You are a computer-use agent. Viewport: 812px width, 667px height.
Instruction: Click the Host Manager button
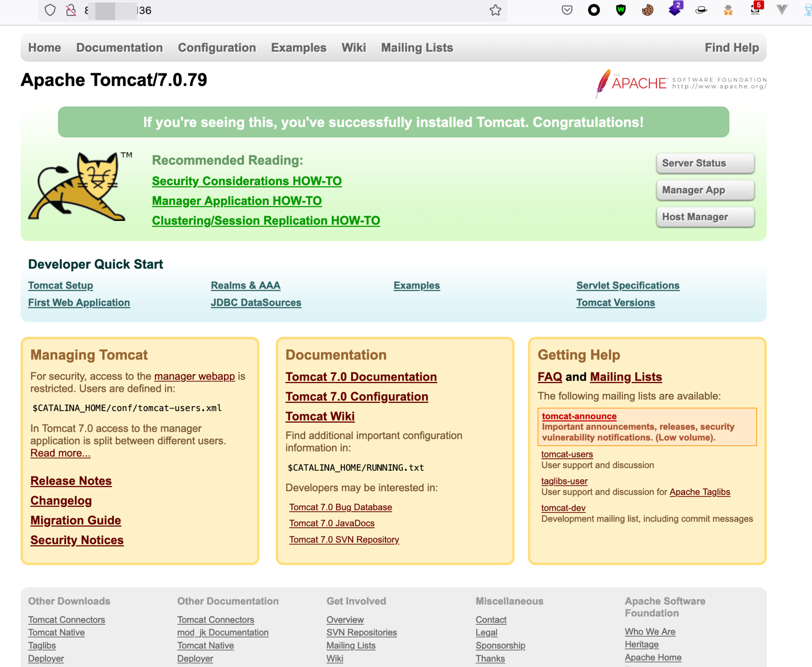click(705, 217)
